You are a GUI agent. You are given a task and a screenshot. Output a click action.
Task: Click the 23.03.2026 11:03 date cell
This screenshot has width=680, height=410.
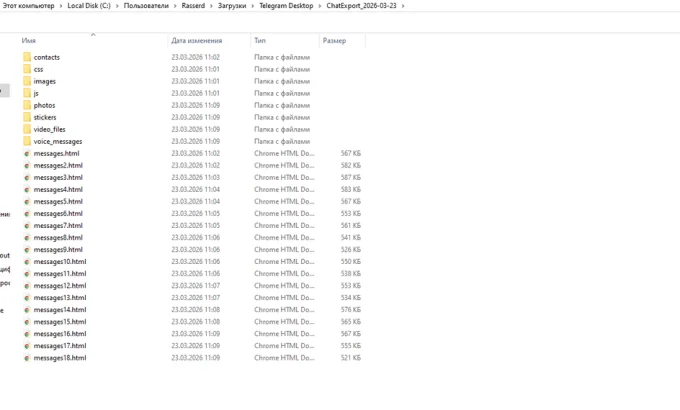tap(196, 177)
